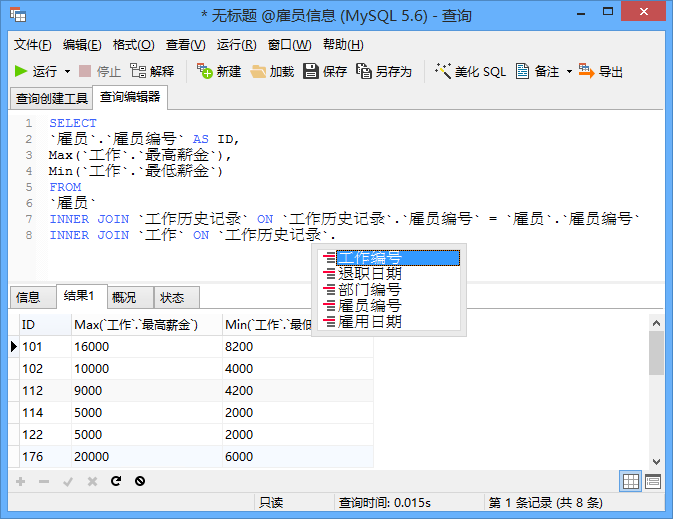Select the cell showing 20000
Screen dimensions: 673x519
147,456
